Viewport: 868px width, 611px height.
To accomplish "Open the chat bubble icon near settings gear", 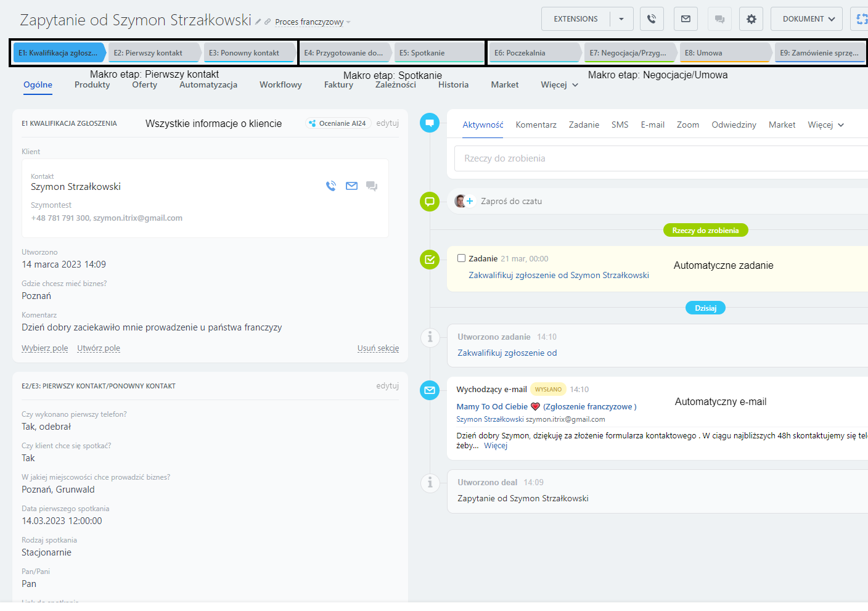I will tap(719, 18).
